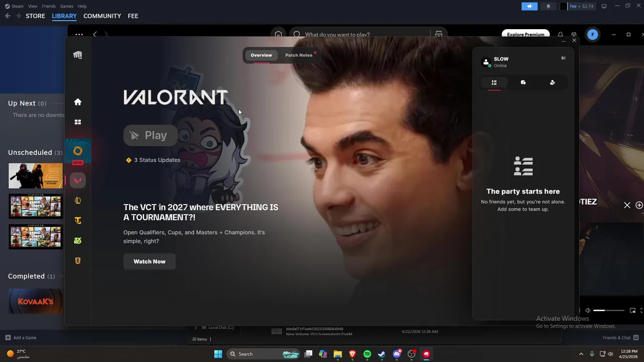Click the Play button for Valorant

150,135
